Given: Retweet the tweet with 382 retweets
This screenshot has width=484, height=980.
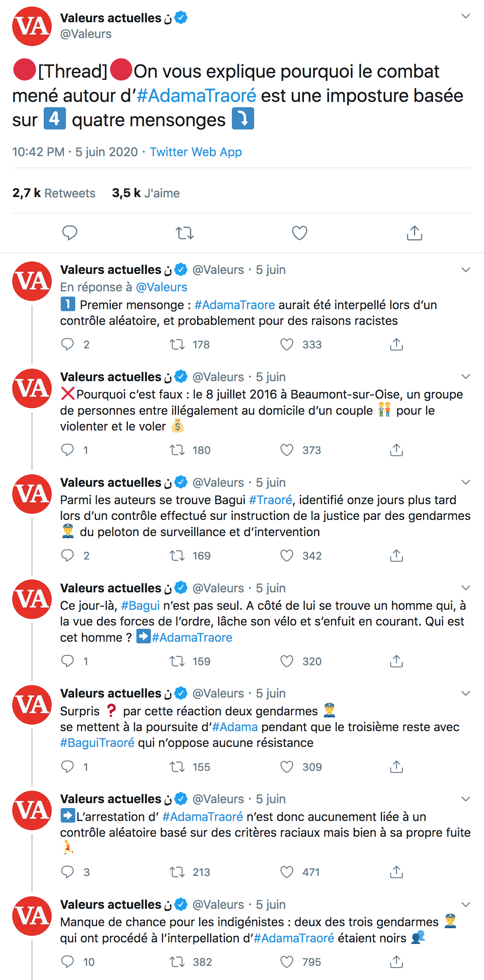Looking at the screenshot, I should [177, 962].
